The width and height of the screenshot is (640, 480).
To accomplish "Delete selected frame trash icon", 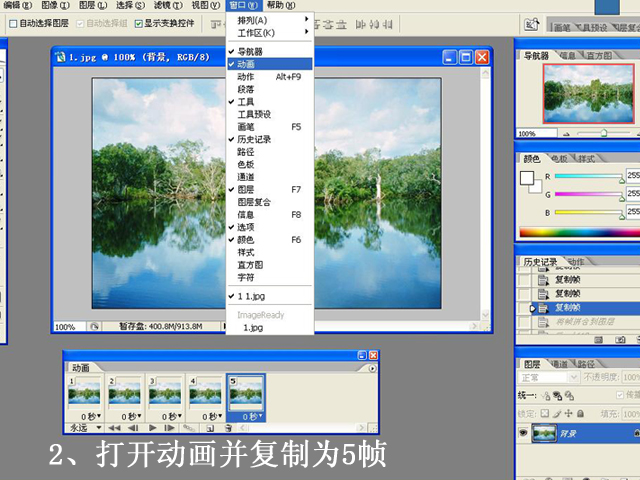I will [x=229, y=428].
